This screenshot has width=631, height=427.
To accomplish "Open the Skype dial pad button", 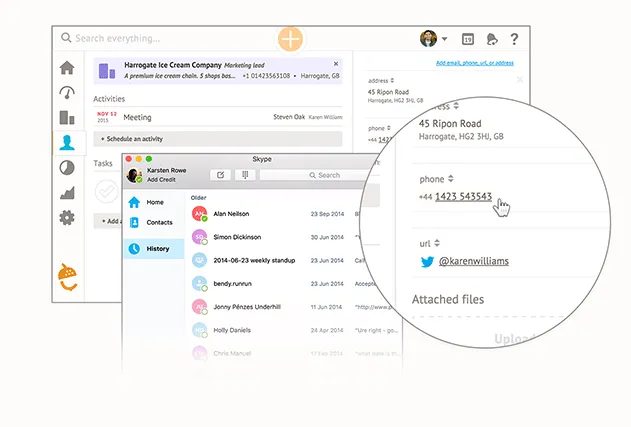I will (245, 175).
